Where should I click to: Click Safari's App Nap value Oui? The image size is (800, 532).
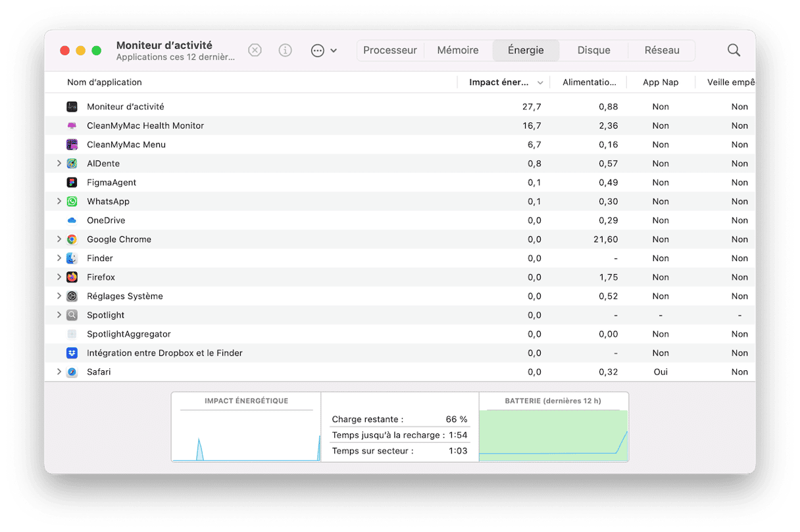[x=661, y=372]
